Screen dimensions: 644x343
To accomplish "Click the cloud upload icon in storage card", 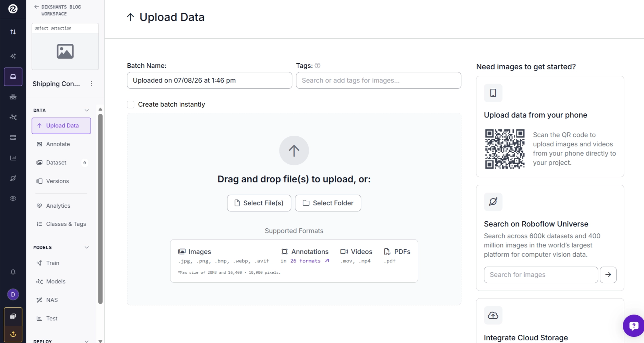I will pos(493,315).
